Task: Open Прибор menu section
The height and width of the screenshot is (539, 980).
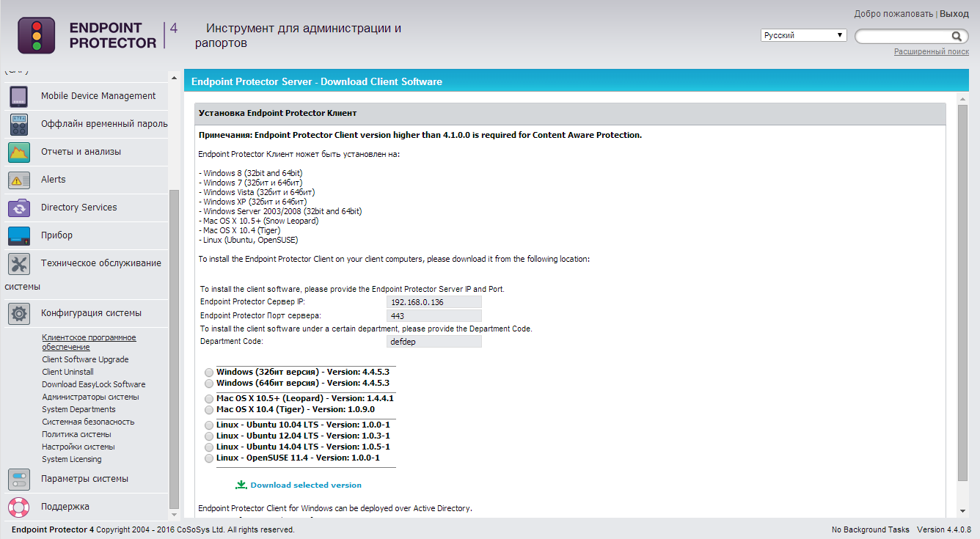Action: pyautogui.click(x=56, y=235)
